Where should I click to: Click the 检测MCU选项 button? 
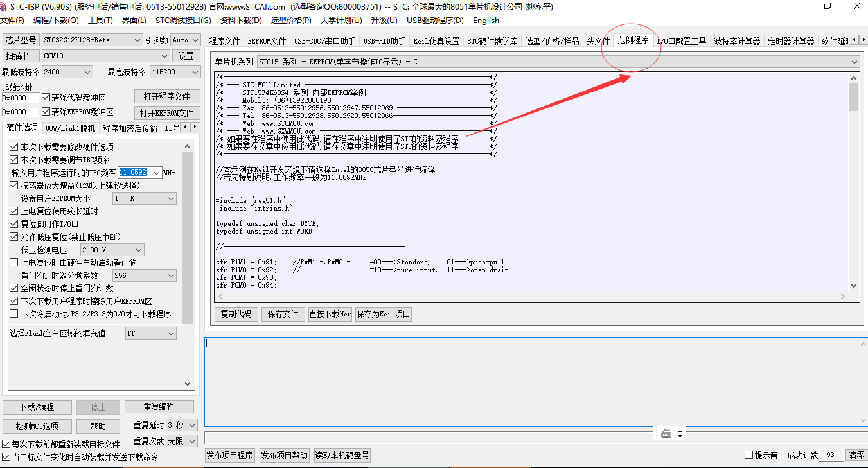[37, 426]
